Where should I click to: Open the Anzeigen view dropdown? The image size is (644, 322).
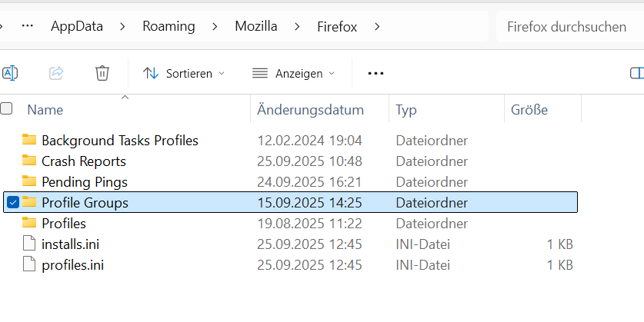(294, 73)
